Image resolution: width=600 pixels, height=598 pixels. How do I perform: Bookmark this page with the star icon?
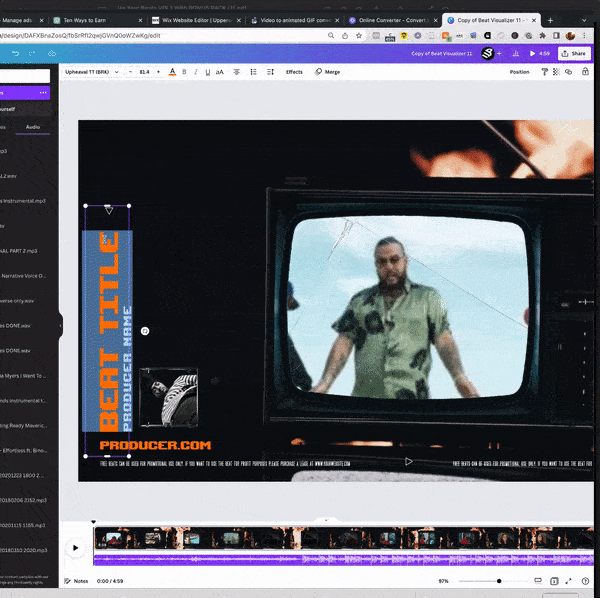coord(359,36)
